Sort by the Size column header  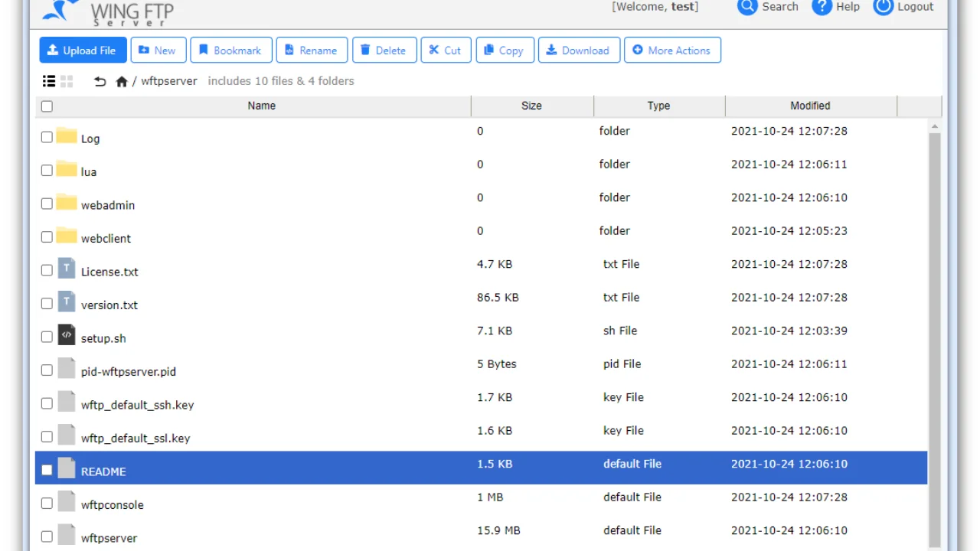(x=531, y=106)
